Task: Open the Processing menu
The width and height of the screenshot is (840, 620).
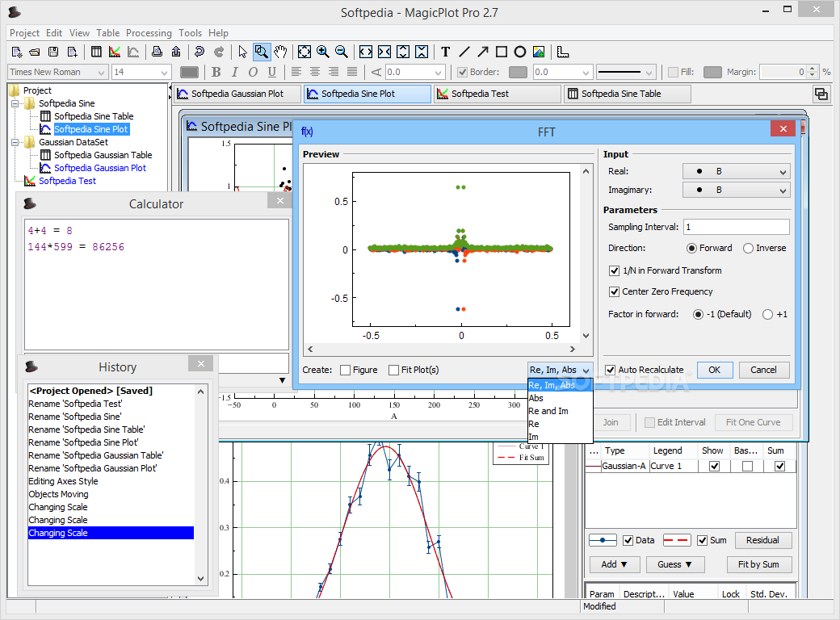Action: pos(149,33)
